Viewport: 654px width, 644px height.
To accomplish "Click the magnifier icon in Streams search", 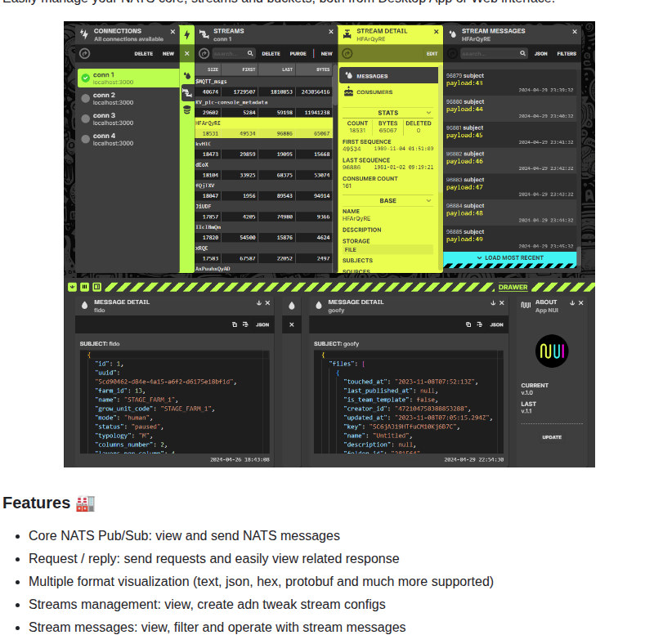I will (250, 53).
